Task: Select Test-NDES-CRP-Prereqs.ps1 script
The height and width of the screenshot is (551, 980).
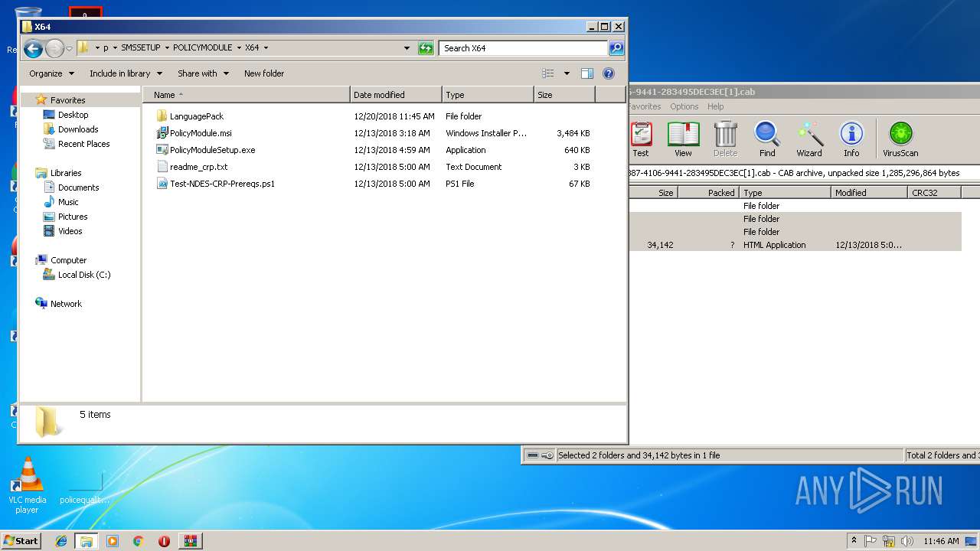Action: (222, 184)
